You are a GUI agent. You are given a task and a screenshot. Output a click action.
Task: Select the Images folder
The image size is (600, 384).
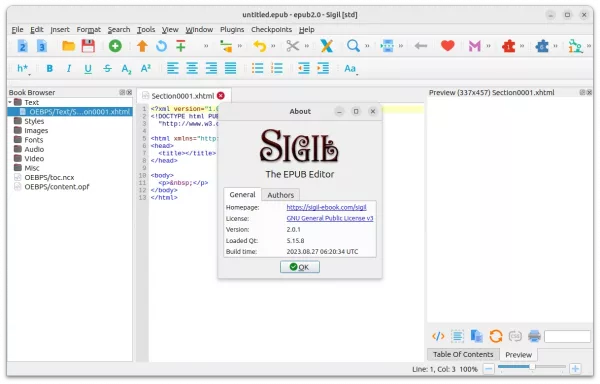pyautogui.click(x=36, y=131)
